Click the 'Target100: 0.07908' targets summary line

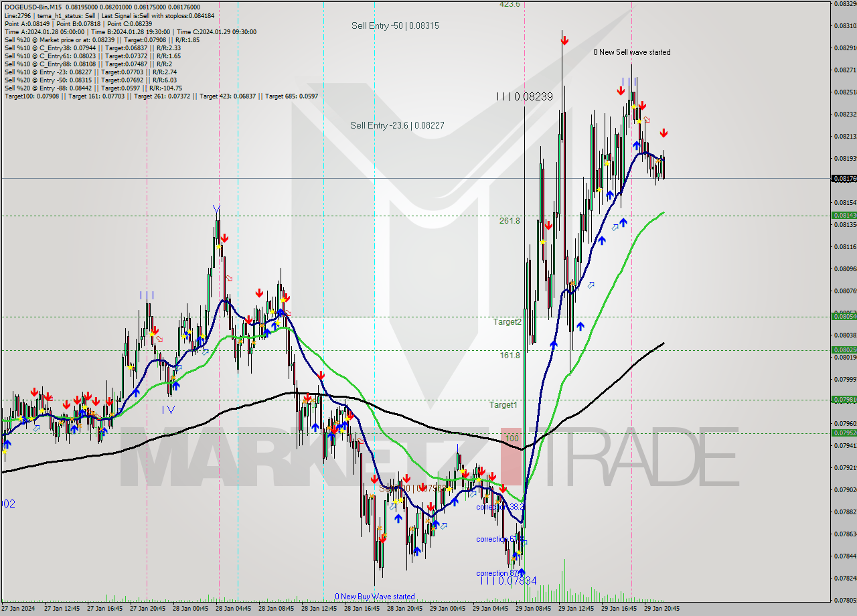click(x=161, y=96)
